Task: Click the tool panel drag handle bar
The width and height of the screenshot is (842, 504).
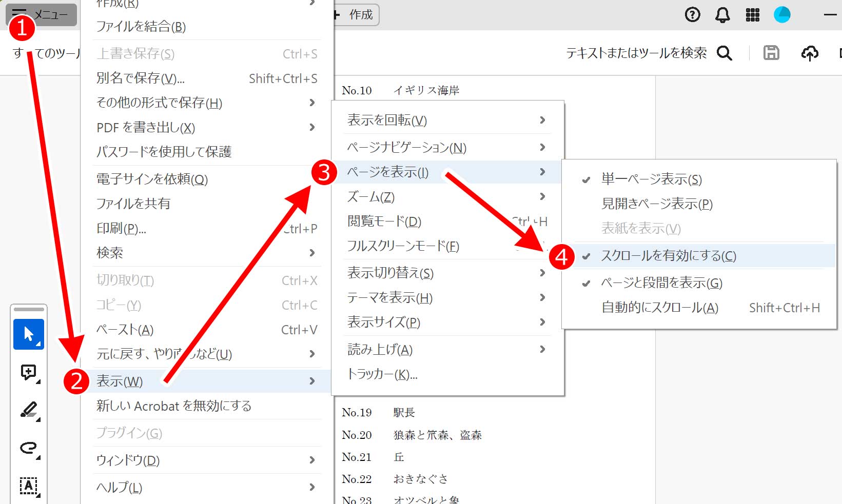Action: click(29, 309)
